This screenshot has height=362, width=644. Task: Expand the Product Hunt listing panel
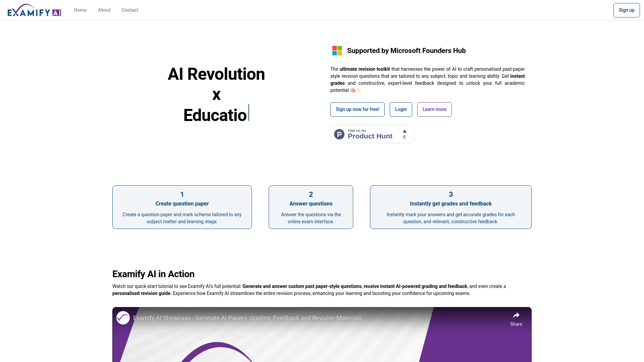pos(372,134)
